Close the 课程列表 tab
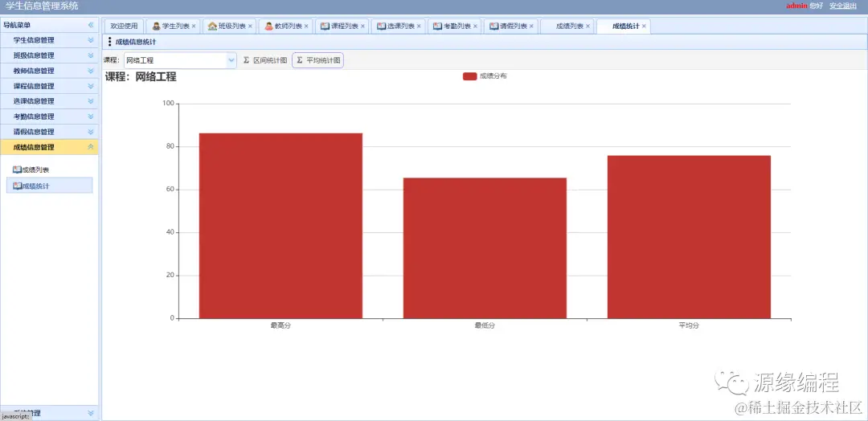Image resolution: width=868 pixels, height=421 pixels. pyautogui.click(x=362, y=26)
